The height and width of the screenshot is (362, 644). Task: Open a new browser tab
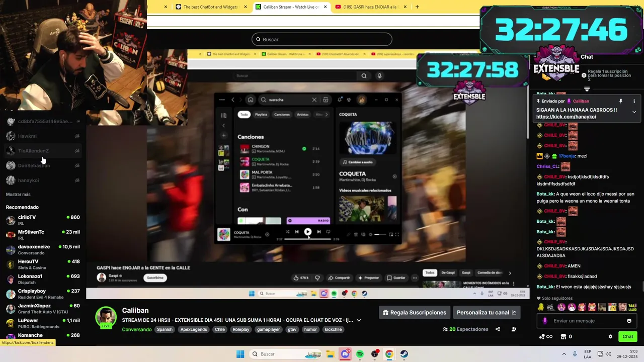tap(417, 7)
